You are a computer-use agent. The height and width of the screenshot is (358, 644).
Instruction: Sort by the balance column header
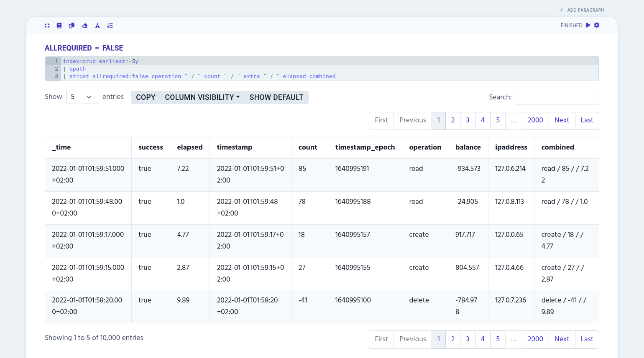click(468, 148)
